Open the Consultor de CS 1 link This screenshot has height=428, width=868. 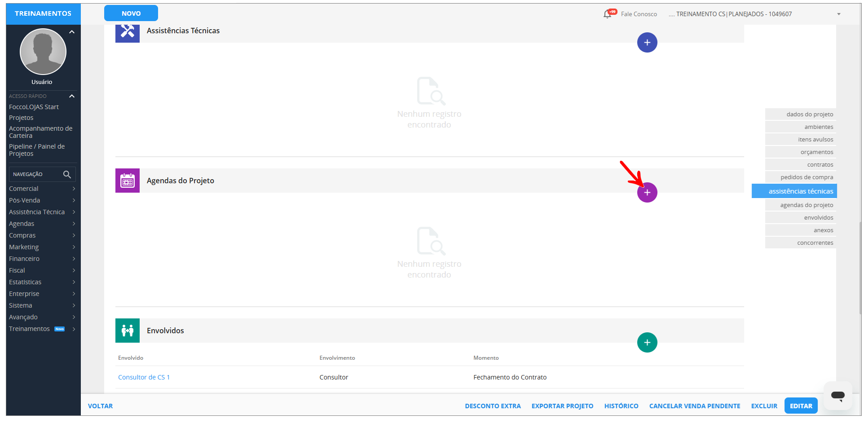click(x=144, y=377)
